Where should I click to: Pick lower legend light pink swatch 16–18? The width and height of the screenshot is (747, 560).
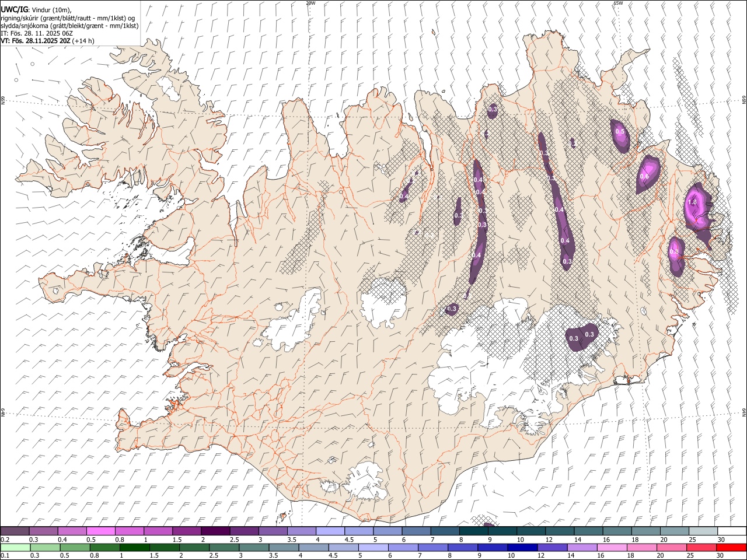click(x=612, y=547)
